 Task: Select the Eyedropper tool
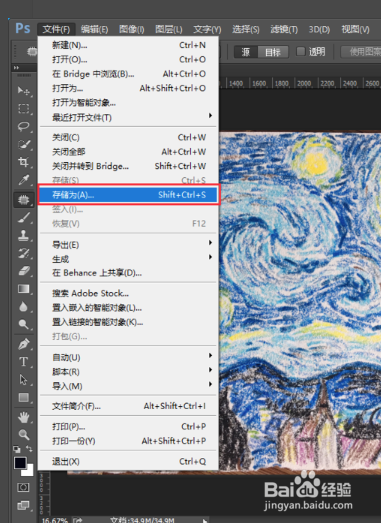click(23, 180)
